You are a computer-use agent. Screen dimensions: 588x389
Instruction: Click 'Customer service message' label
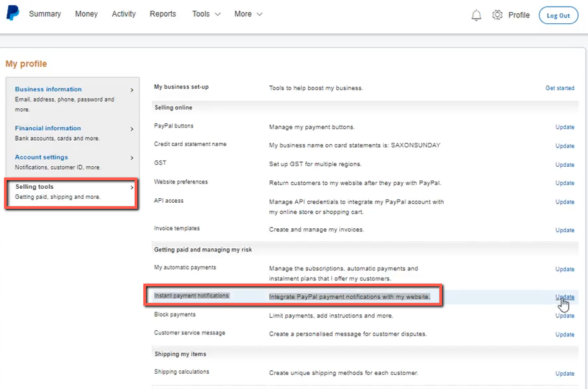click(x=189, y=333)
